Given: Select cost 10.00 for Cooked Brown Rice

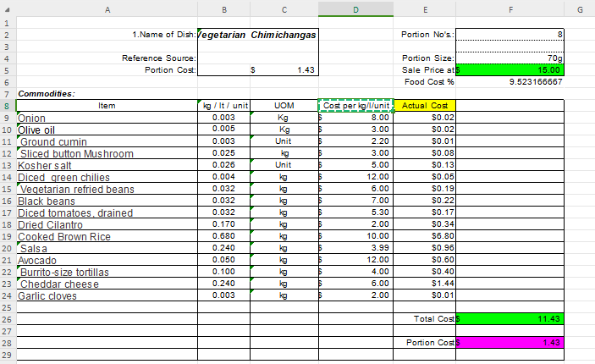Looking at the screenshot, I should 355,236.
